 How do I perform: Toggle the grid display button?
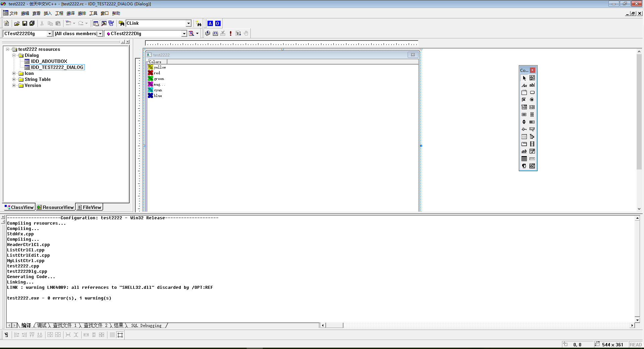tap(112, 335)
